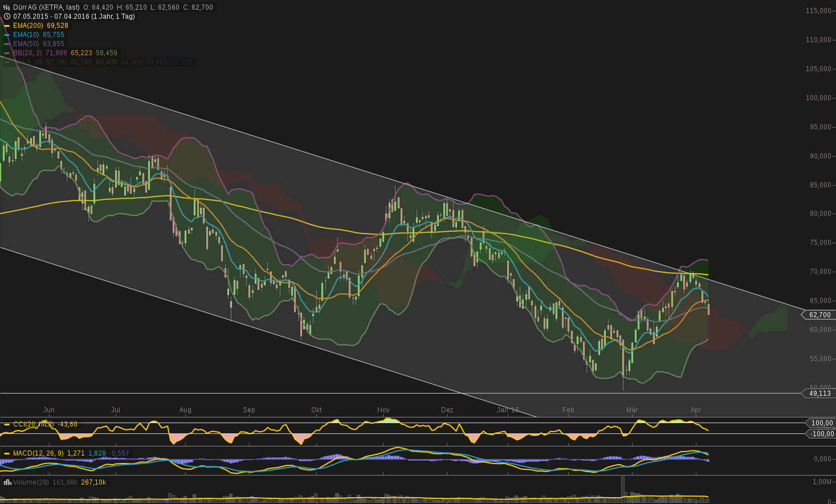The height and width of the screenshot is (504, 836).
Task: Click the CCI -100,00 level marker
Action: pyautogui.click(x=821, y=434)
